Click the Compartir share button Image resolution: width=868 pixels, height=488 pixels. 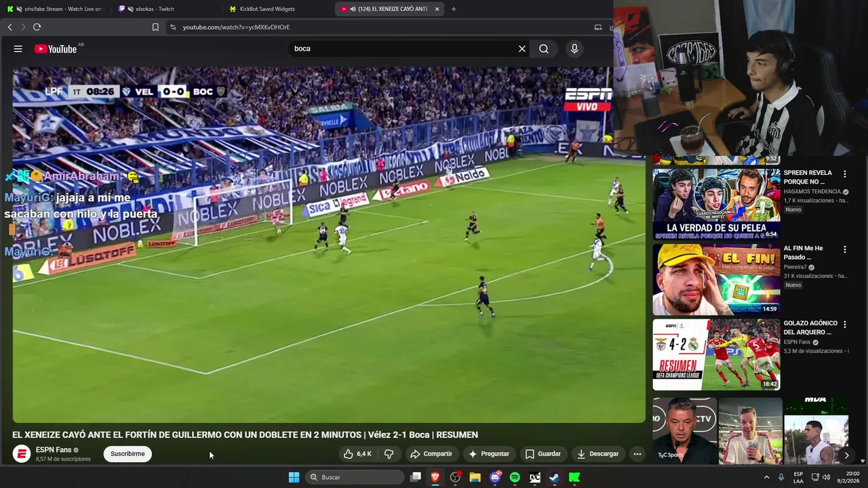pyautogui.click(x=431, y=453)
